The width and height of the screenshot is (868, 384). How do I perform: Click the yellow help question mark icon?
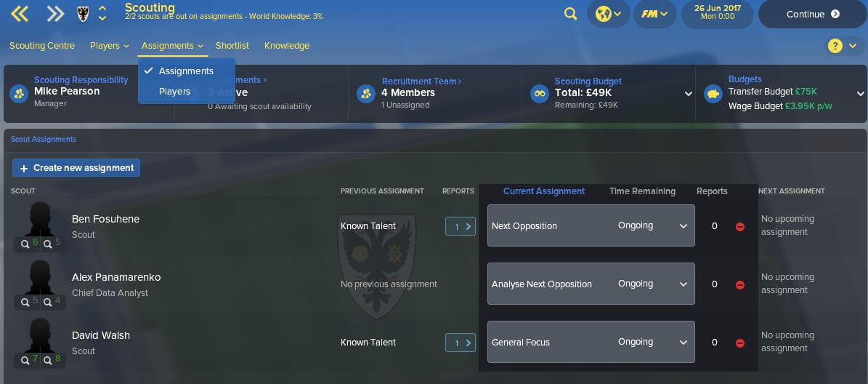(835, 45)
